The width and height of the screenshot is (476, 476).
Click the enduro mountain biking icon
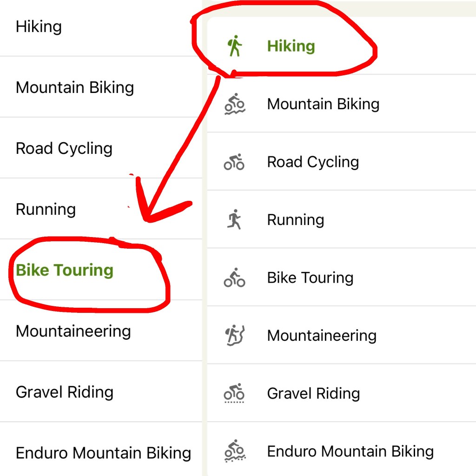pos(234,451)
